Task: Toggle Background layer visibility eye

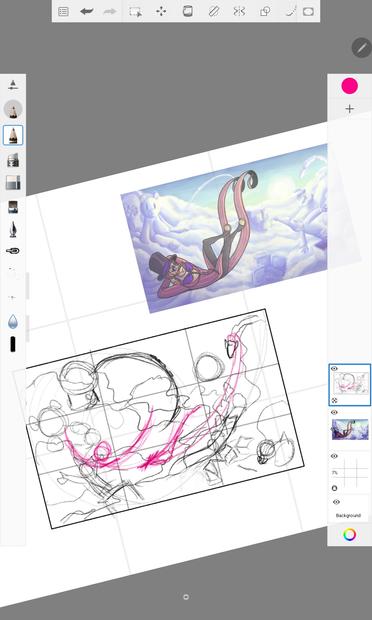Action: (336, 502)
